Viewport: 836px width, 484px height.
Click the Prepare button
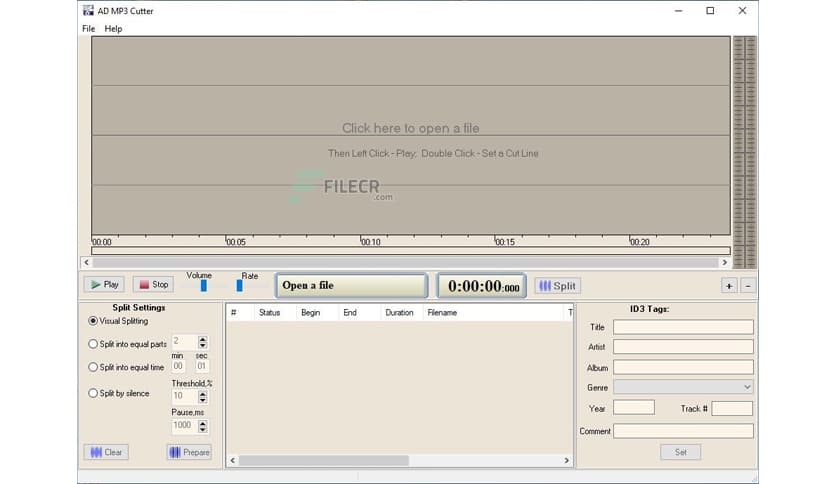189,452
